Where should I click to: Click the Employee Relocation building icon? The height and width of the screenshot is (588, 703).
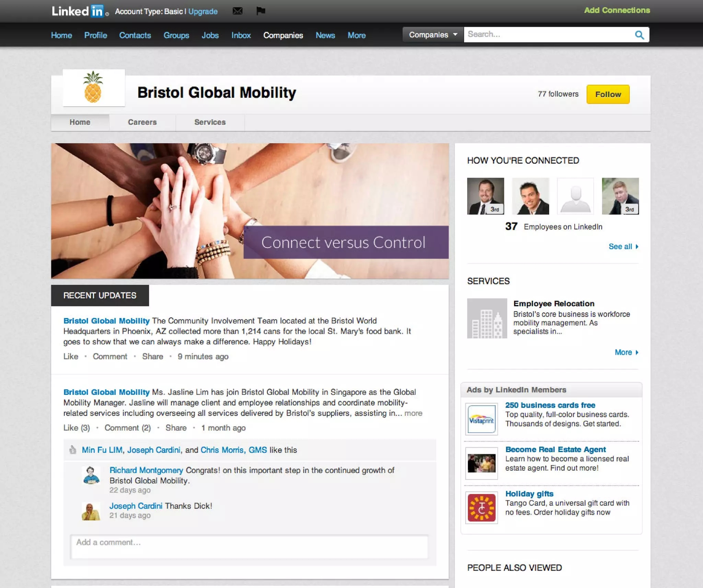click(487, 318)
